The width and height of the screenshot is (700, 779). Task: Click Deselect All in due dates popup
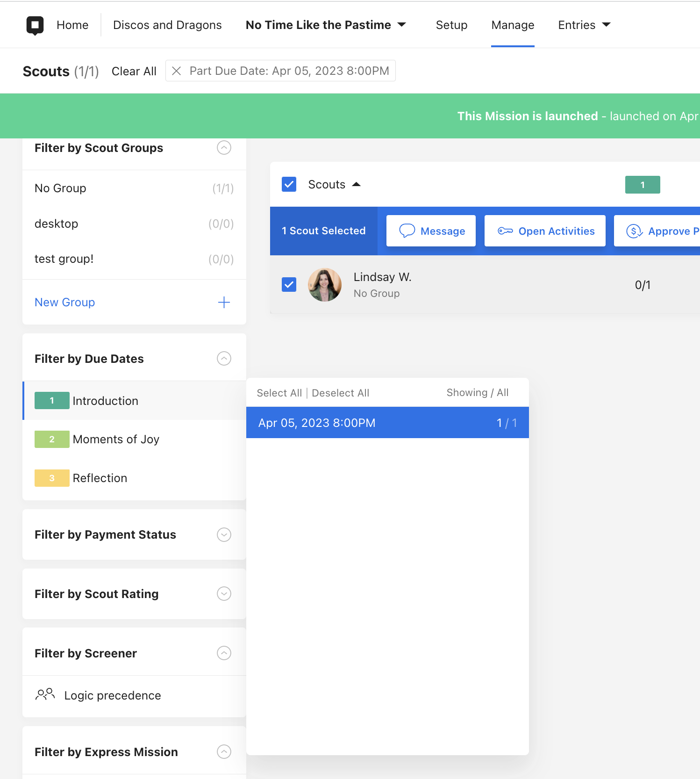tap(340, 393)
